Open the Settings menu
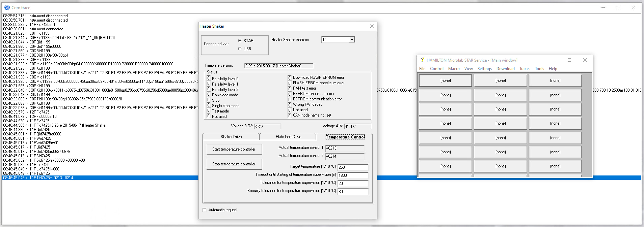 (x=484, y=69)
